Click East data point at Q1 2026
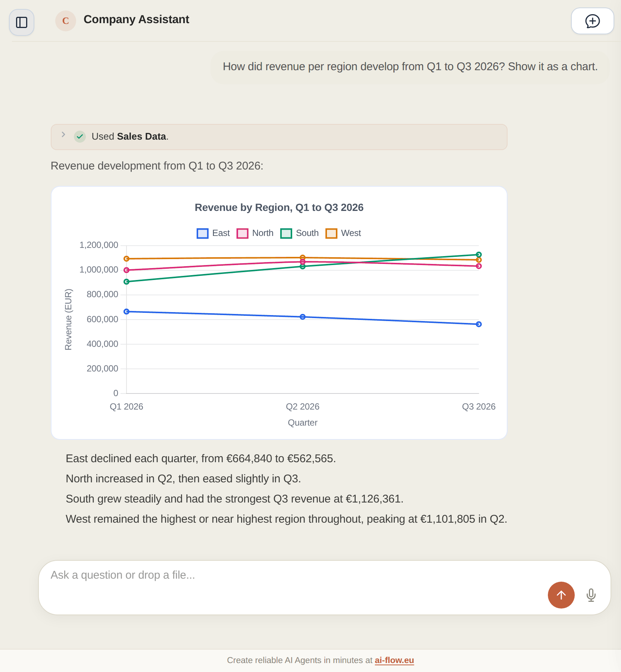 point(127,311)
